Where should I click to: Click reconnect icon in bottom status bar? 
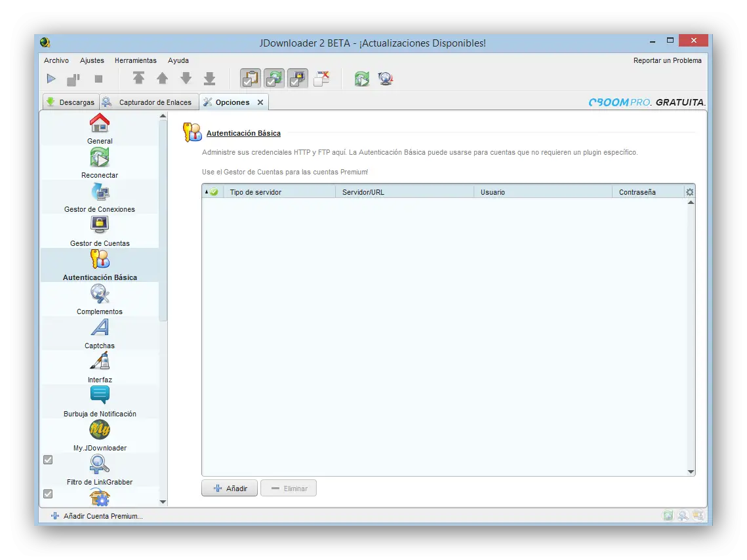tap(668, 515)
